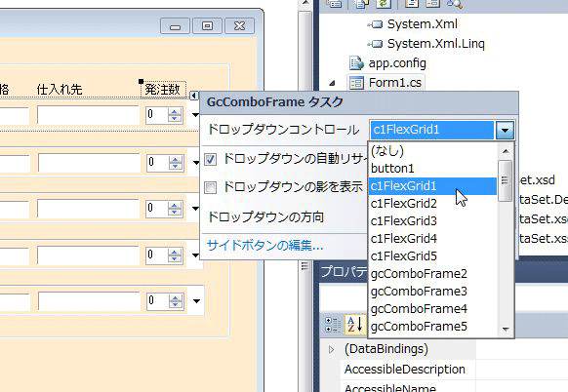Image resolution: width=568 pixels, height=392 pixels.
Task: Click the ドロップダウンの方向 label
Action: point(265,217)
